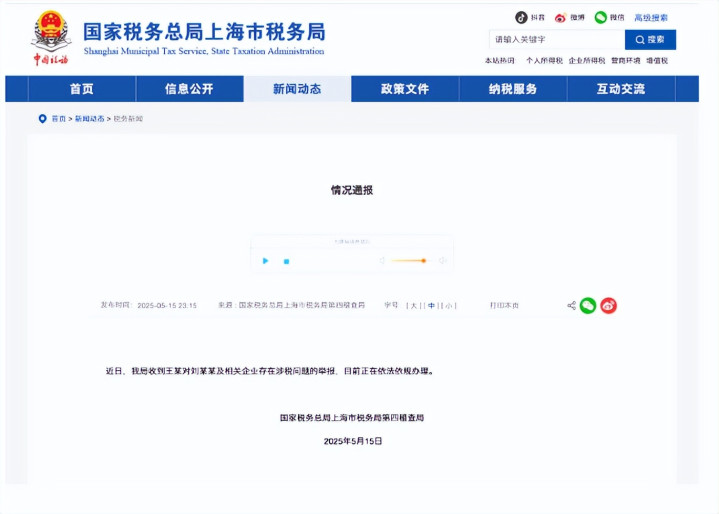Open 新闻动态 navigation tab
Viewport: 719px width, 514px height.
click(x=297, y=88)
